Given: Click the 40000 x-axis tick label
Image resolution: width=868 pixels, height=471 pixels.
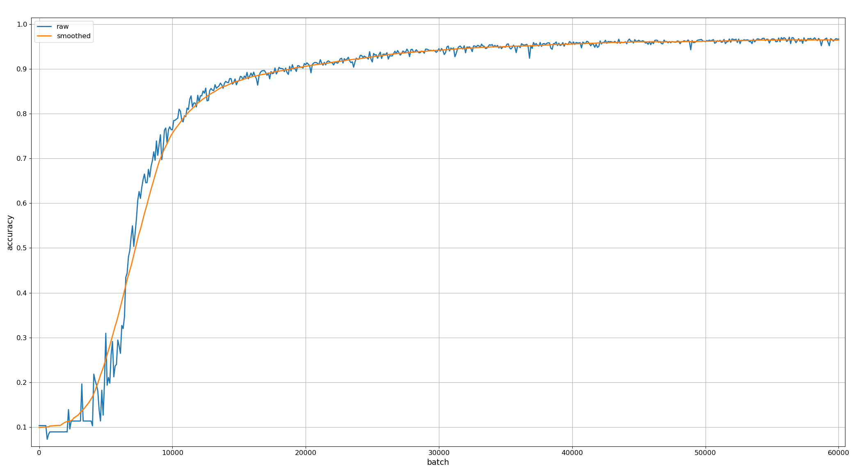Looking at the screenshot, I should (572, 453).
